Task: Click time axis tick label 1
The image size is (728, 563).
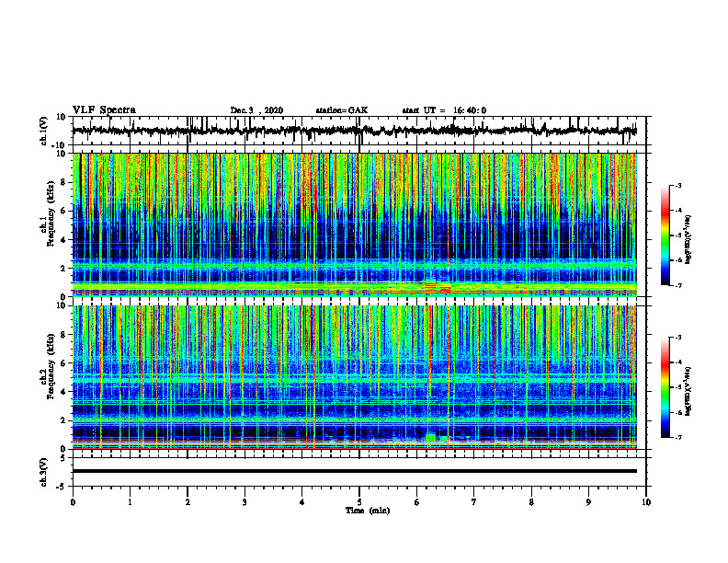Action: [x=130, y=502]
